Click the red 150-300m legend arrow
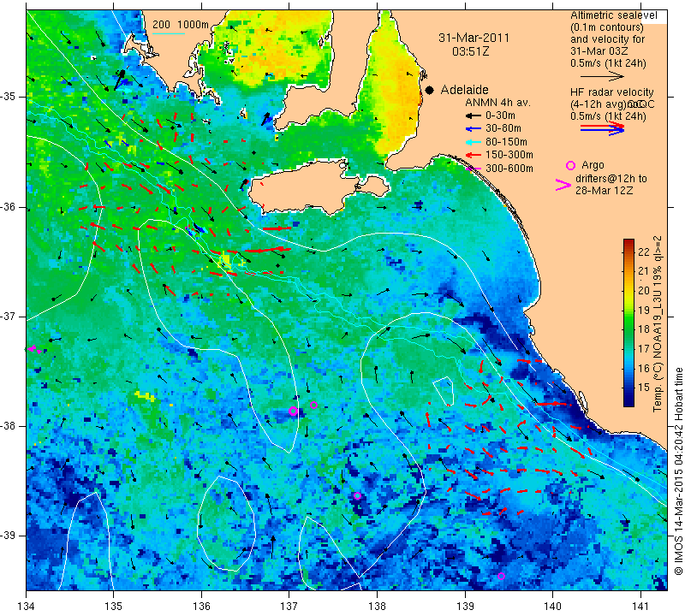Screen dimensions: 685x616 pos(473,155)
